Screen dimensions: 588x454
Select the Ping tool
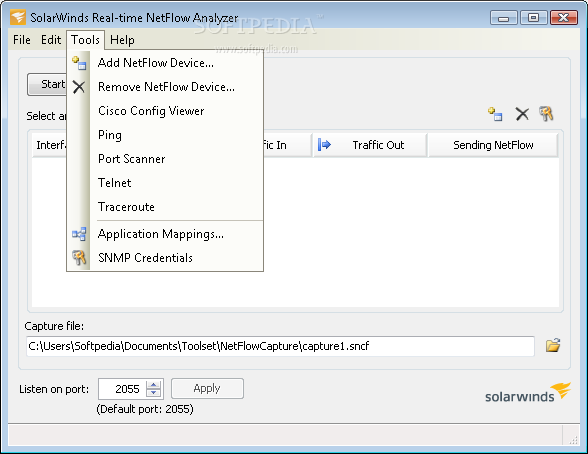(x=165, y=135)
